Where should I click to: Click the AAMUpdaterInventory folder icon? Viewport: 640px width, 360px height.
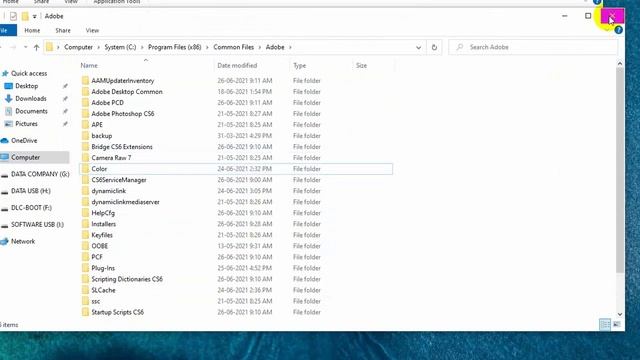pos(85,80)
